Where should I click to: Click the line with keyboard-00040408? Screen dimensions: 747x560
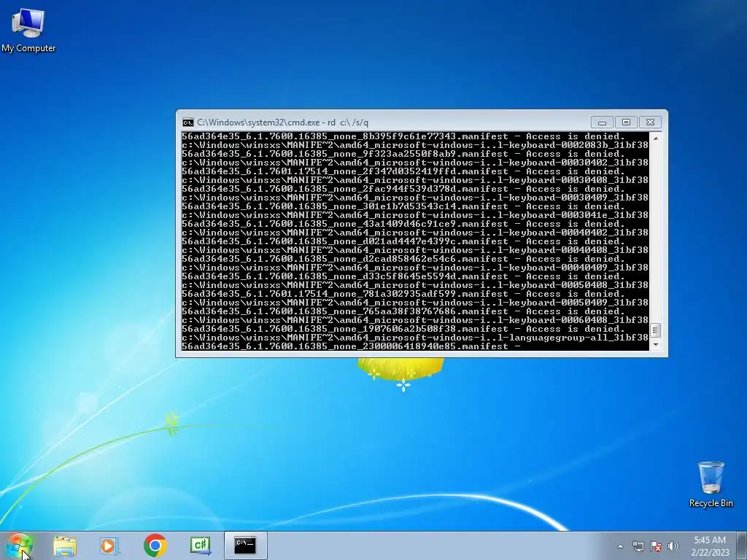(415, 250)
